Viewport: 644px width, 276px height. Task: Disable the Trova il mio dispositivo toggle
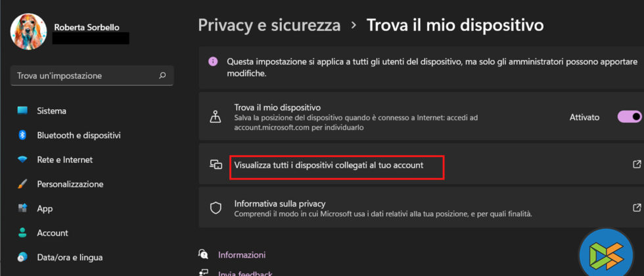pyautogui.click(x=629, y=117)
